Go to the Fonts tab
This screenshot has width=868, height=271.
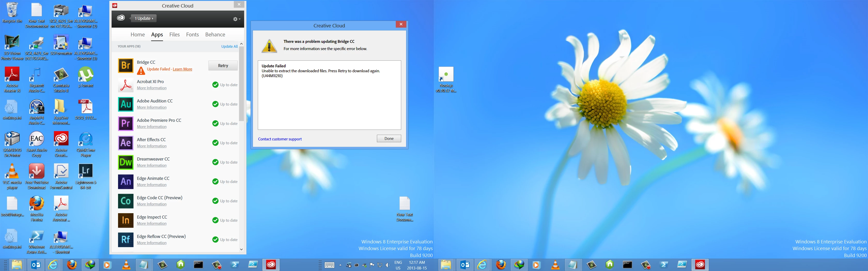(192, 34)
